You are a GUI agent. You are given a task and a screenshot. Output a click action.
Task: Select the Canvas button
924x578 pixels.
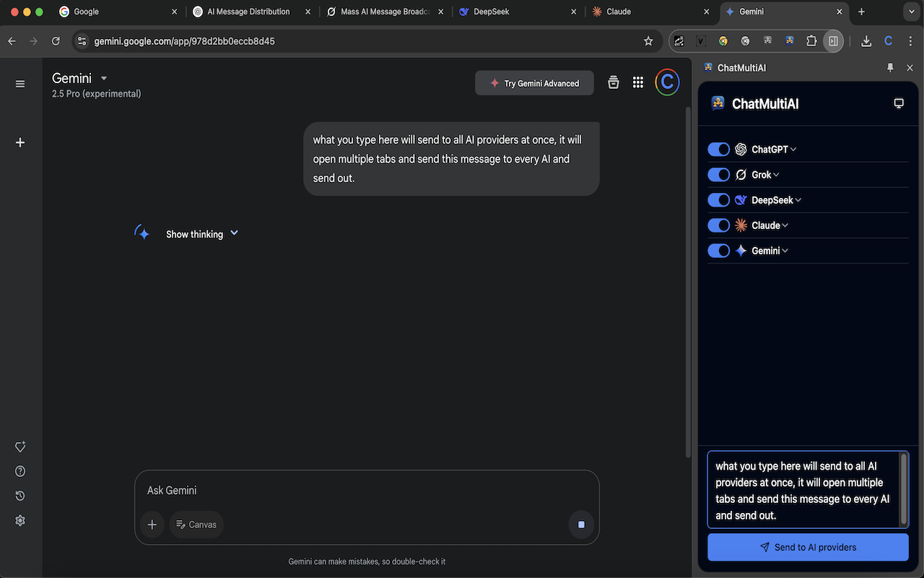point(196,525)
